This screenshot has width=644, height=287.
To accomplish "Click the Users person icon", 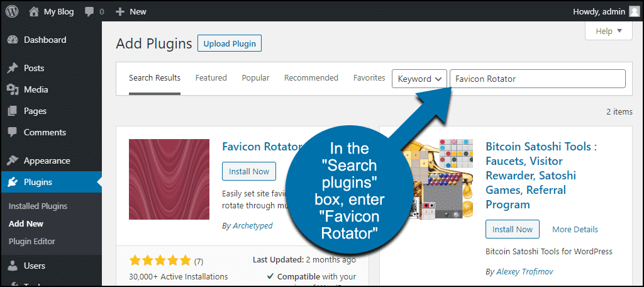I will pyautogui.click(x=13, y=266).
